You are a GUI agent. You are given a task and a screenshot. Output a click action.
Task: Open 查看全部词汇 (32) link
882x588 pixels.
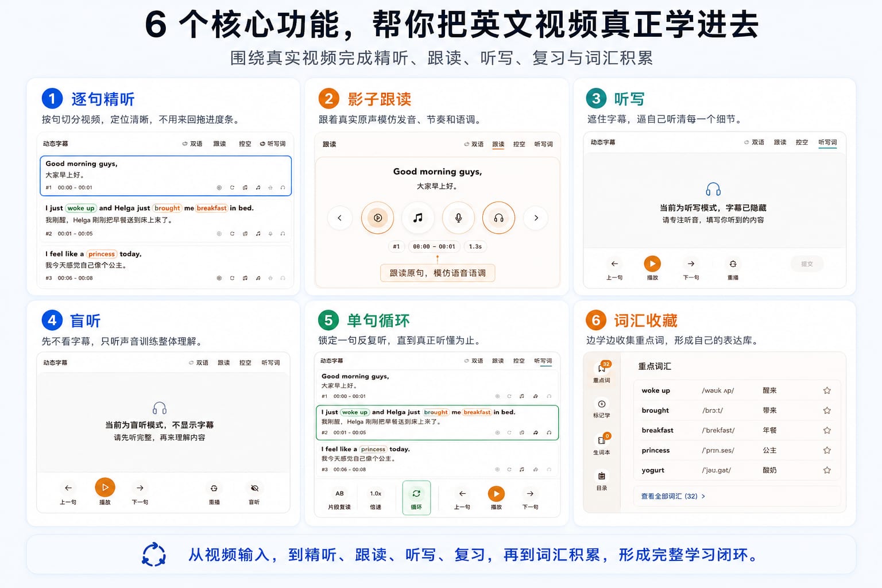pos(672,496)
